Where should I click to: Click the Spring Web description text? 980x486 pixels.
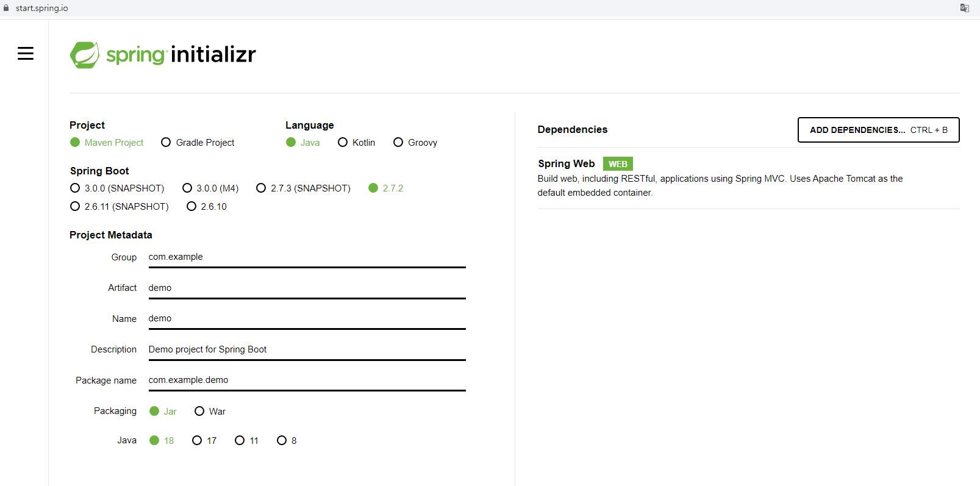(x=720, y=185)
